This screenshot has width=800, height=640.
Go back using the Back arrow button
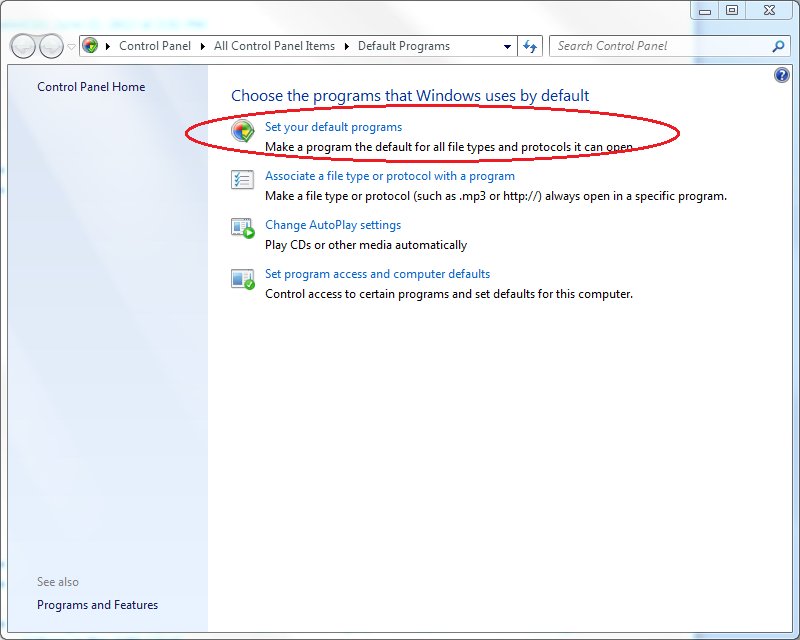point(24,46)
